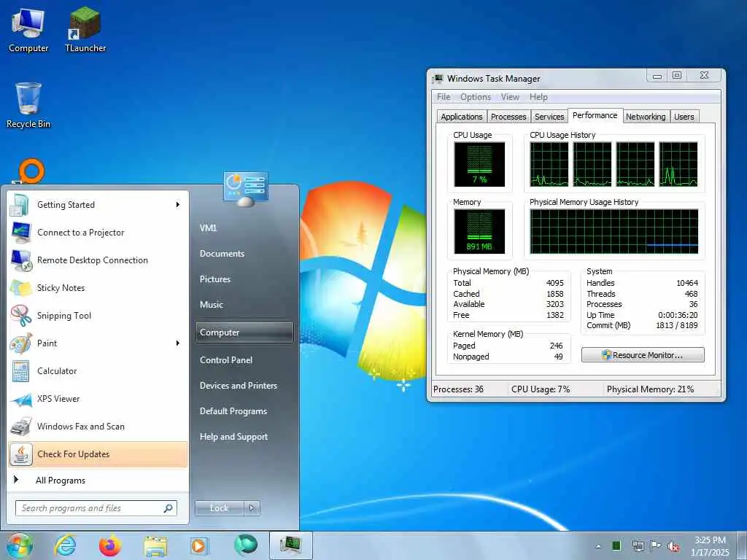Open the File menu in Task Manager

click(444, 97)
